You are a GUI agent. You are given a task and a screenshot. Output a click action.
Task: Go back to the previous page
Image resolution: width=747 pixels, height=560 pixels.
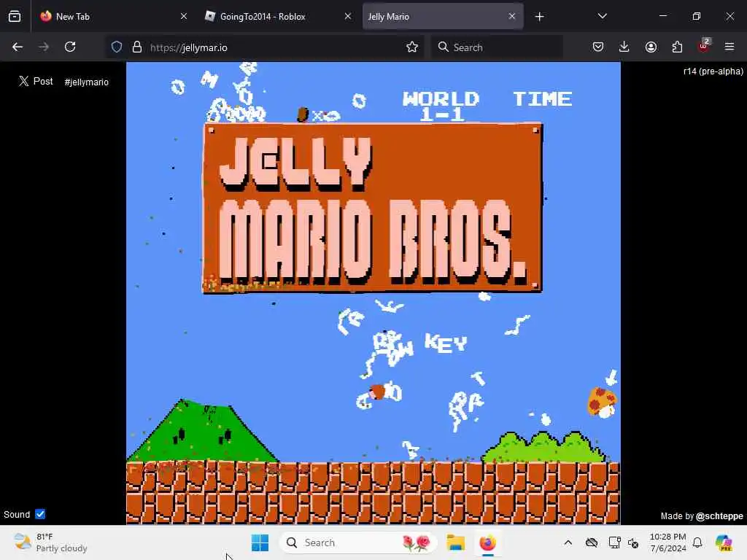pyautogui.click(x=18, y=47)
